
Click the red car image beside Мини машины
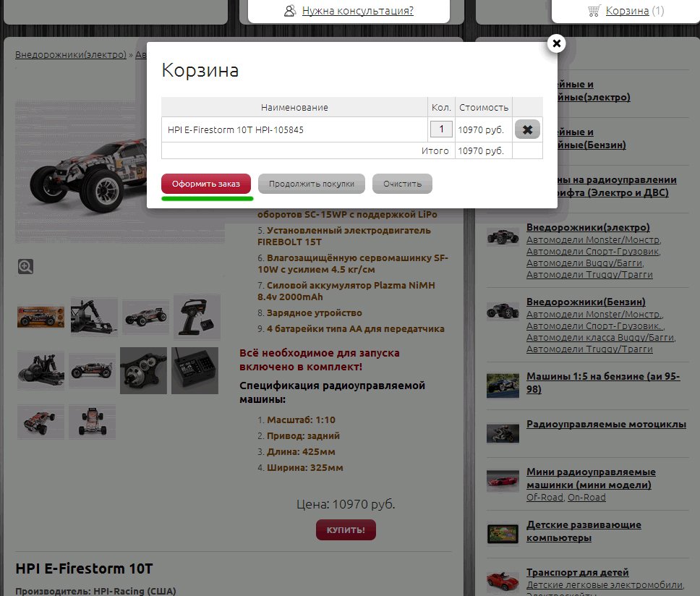[x=503, y=481]
